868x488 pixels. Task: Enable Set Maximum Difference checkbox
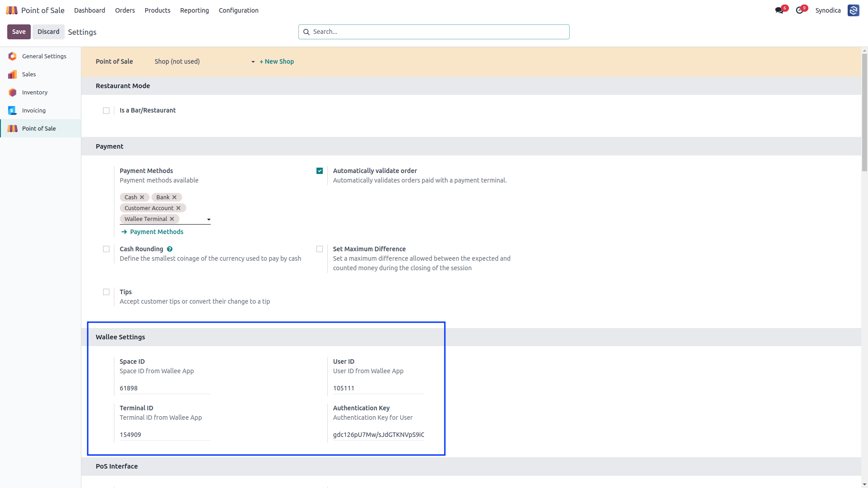[x=320, y=249]
